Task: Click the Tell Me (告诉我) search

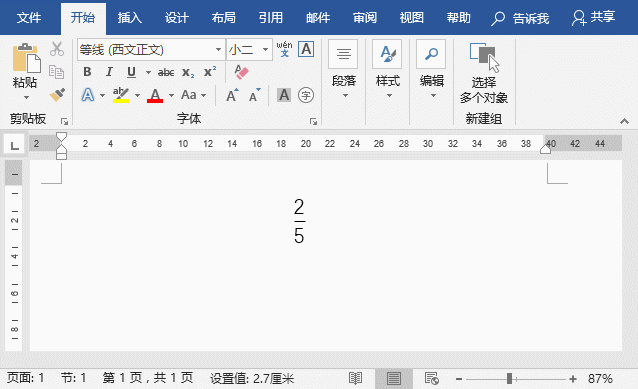Action: point(520,18)
